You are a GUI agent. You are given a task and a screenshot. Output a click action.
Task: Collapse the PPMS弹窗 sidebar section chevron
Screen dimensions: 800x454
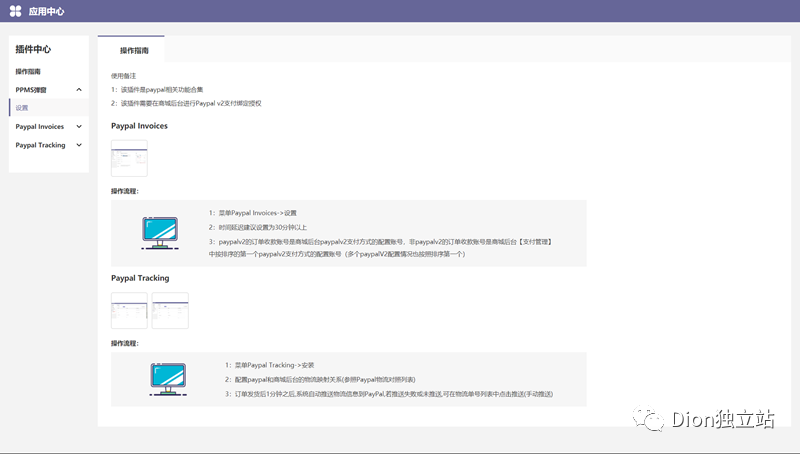79,90
